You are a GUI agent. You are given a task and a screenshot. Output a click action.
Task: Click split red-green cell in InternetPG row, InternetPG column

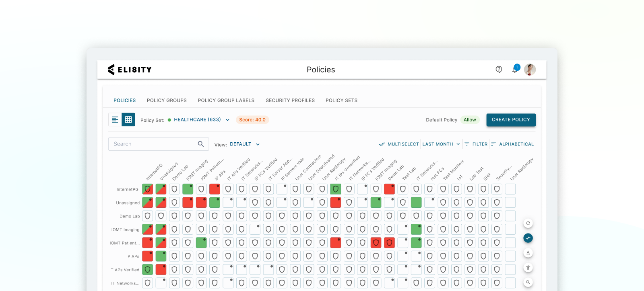pyautogui.click(x=148, y=189)
